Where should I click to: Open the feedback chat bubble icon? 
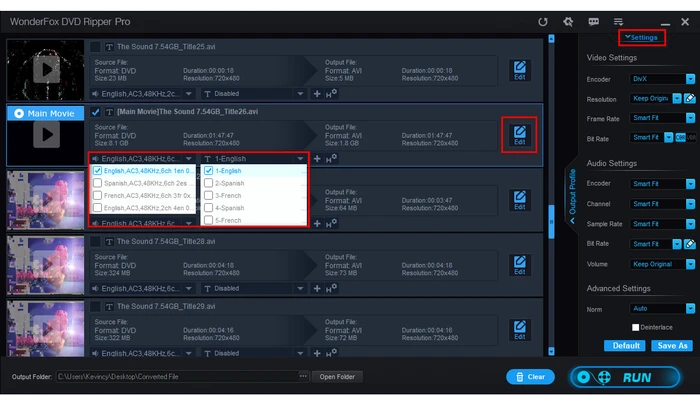pyautogui.click(x=593, y=21)
